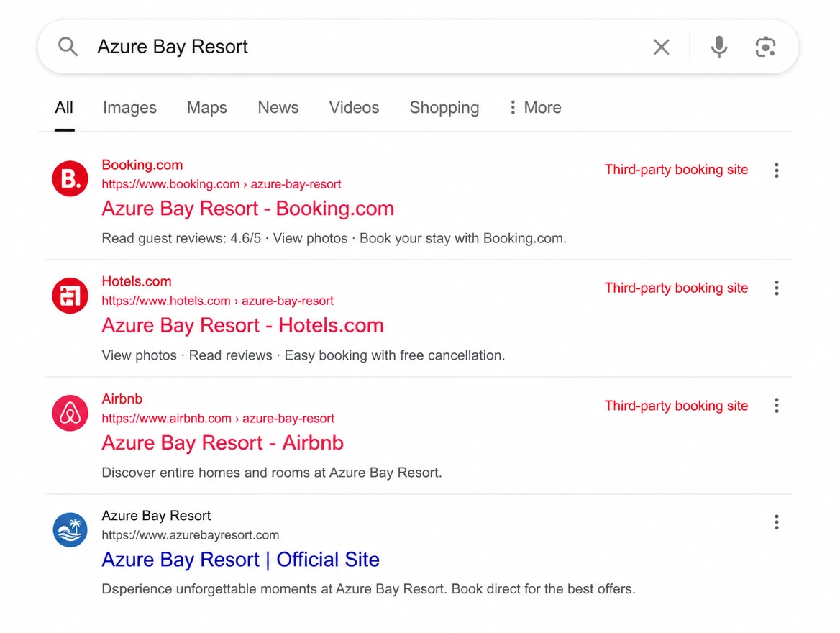This screenshot has width=840, height=633.
Task: Click the 'Hotels.com' site name
Action: (x=137, y=281)
